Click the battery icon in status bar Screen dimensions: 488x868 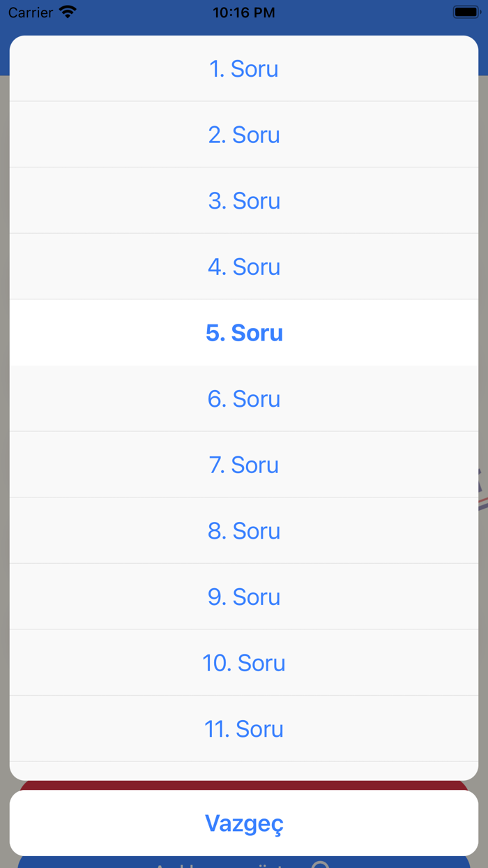point(465,12)
